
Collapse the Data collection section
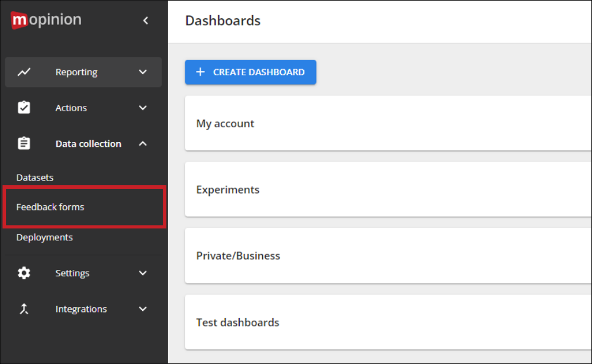143,143
